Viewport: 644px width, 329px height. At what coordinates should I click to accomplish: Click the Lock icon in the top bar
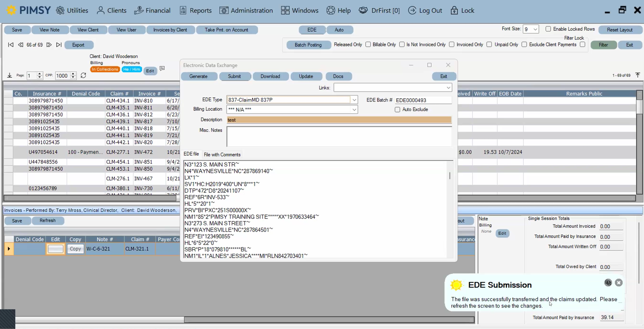click(454, 10)
